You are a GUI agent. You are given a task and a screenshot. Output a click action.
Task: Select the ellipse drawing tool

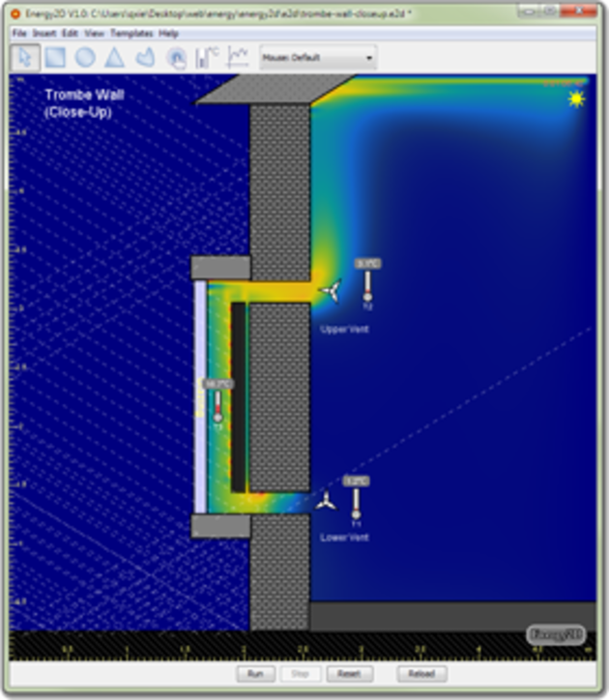85,58
